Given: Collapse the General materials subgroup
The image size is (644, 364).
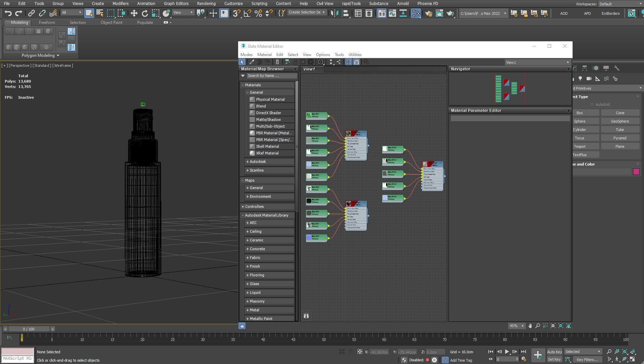Looking at the screenshot, I should click(248, 92).
